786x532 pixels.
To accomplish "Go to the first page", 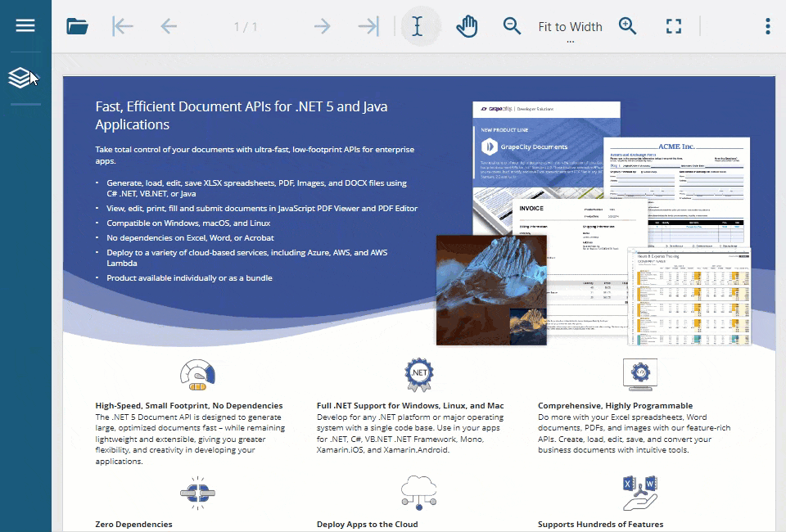I will pyautogui.click(x=123, y=26).
